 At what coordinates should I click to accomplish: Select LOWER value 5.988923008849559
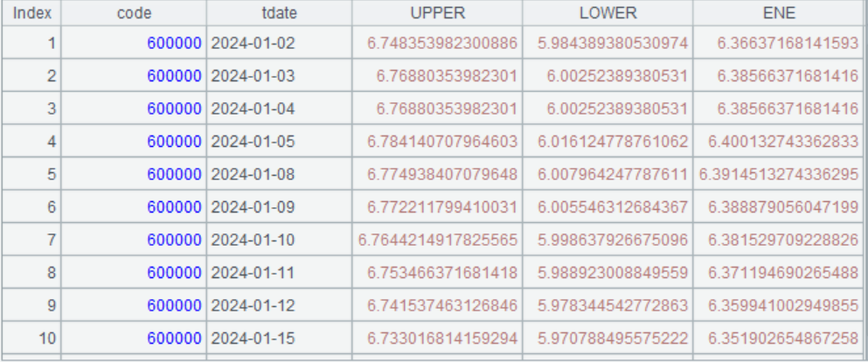[608, 273]
